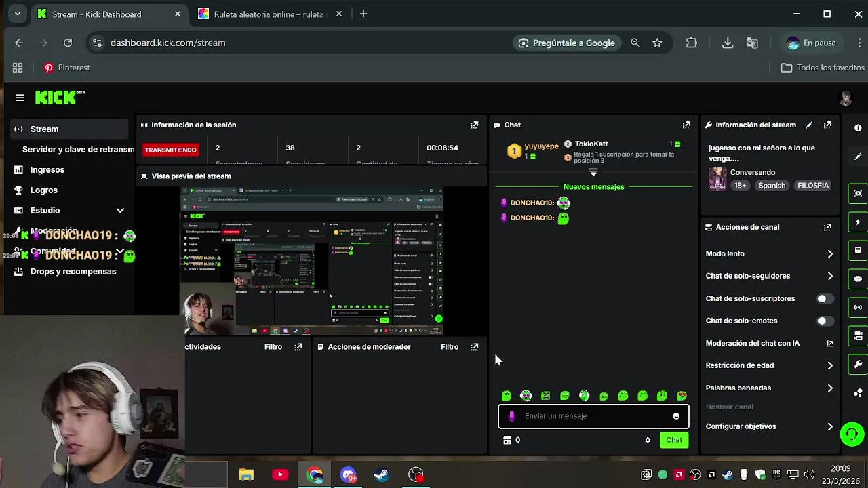Click the speech bubble icon in right sidebar
Viewport: 868px width, 488px height.
click(858, 279)
